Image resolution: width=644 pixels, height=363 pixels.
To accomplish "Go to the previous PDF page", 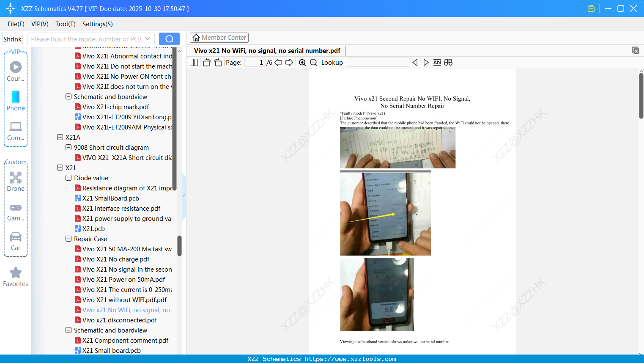I will 278,63.
